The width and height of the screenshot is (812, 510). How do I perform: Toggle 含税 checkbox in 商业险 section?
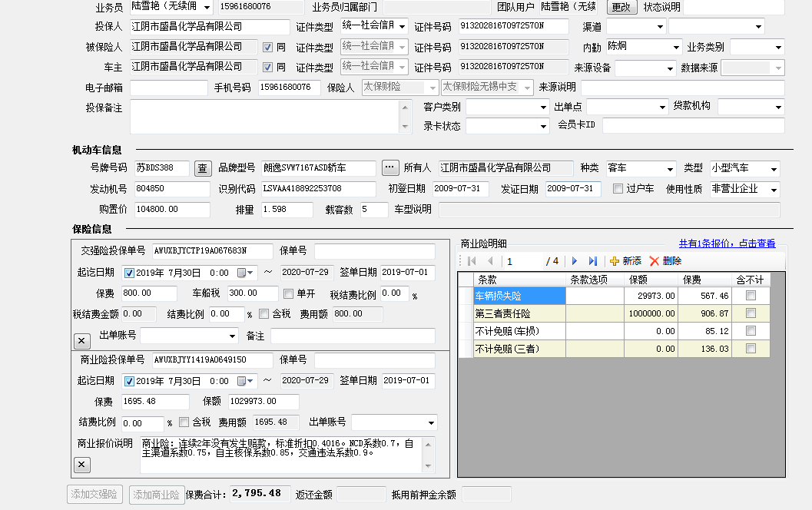(184, 422)
